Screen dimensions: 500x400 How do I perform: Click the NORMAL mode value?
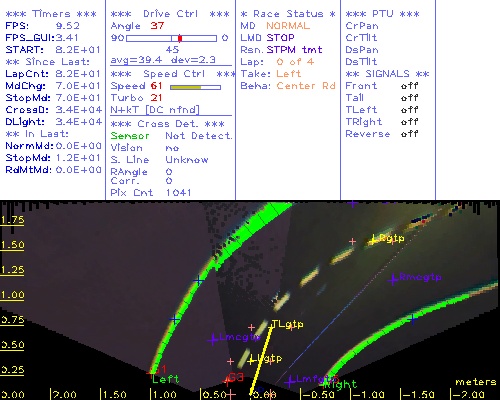(288, 26)
